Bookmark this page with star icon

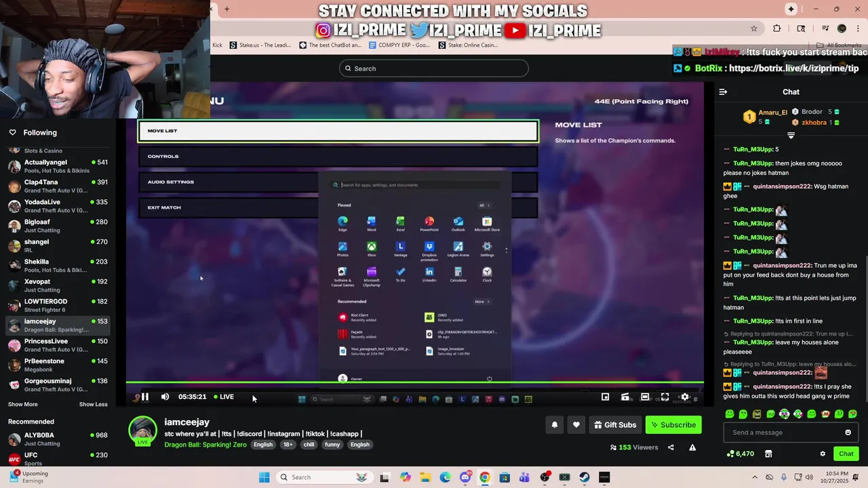[x=753, y=28]
